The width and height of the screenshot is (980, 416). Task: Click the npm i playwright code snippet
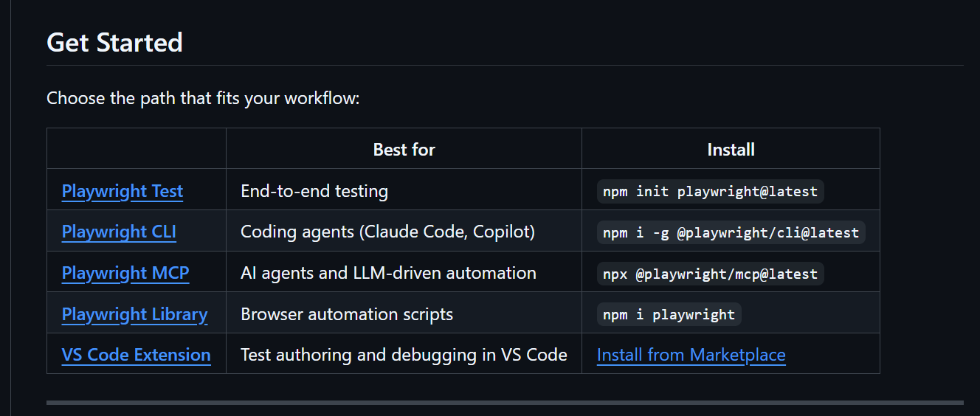(669, 314)
